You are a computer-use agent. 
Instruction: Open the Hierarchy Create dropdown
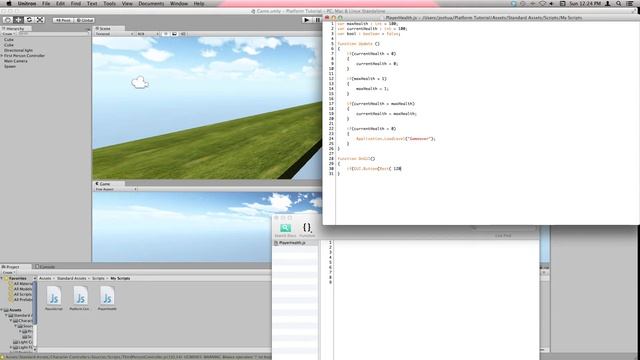pos(8,34)
